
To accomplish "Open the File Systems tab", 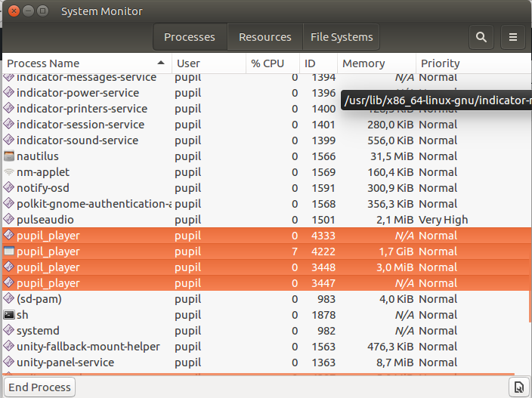I will (x=342, y=37).
